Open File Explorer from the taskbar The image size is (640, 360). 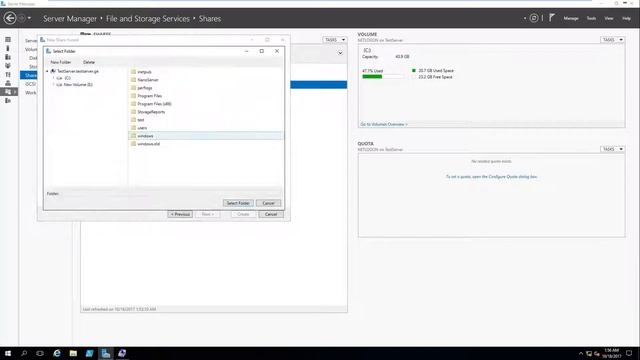[x=73, y=353]
